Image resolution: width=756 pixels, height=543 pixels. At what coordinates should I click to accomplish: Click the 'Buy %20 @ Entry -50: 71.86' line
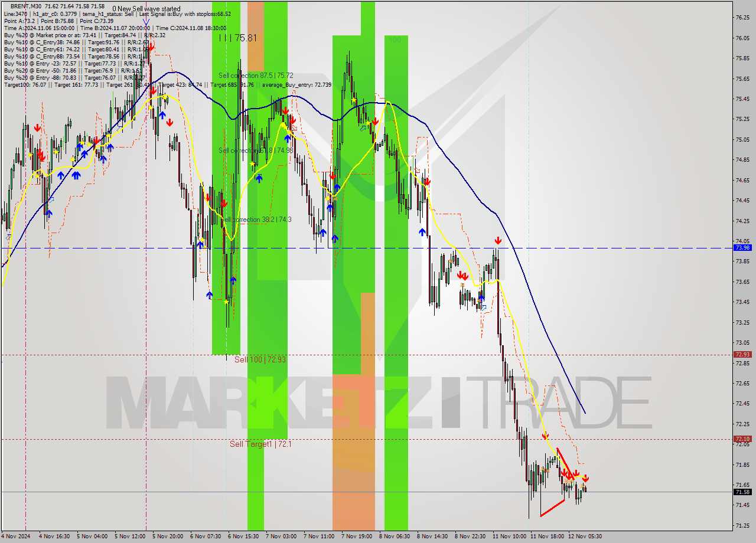74,70
